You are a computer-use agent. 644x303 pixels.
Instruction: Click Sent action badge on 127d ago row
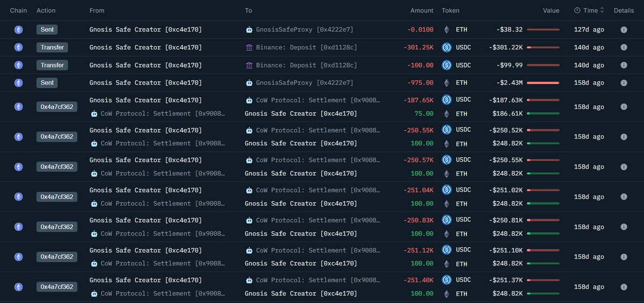(47, 29)
